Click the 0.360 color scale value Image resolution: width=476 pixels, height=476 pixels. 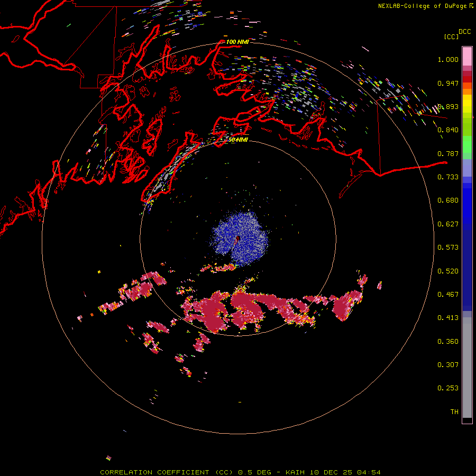pyautogui.click(x=448, y=342)
